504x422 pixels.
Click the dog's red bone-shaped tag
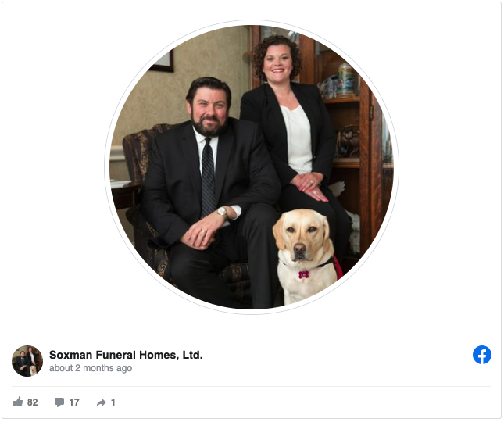tap(303, 274)
